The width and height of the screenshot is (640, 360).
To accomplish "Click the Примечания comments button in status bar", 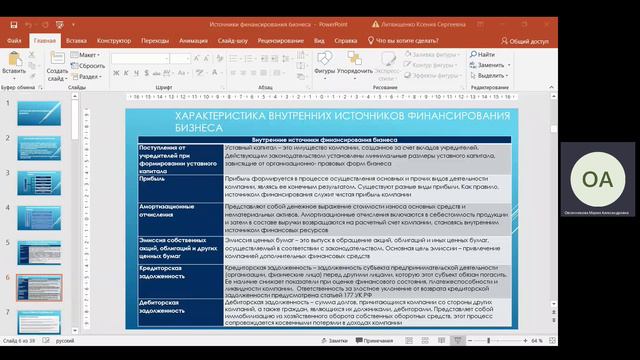I will click(374, 340).
